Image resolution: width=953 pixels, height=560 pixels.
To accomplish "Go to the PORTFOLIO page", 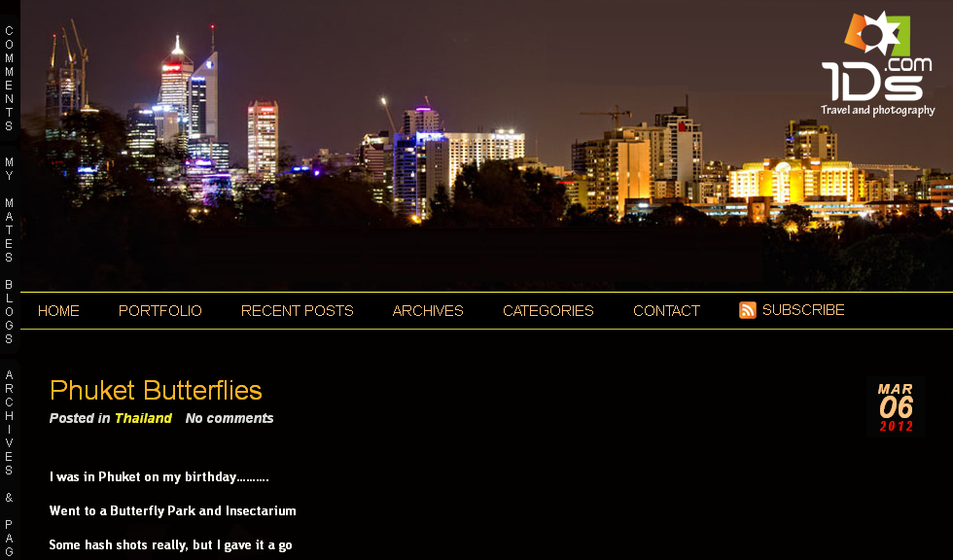I will pyautogui.click(x=159, y=311).
